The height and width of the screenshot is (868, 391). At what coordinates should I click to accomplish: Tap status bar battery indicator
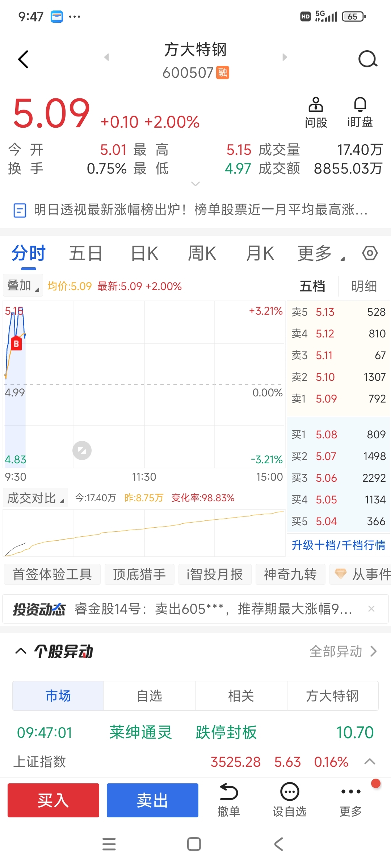pyautogui.click(x=354, y=17)
